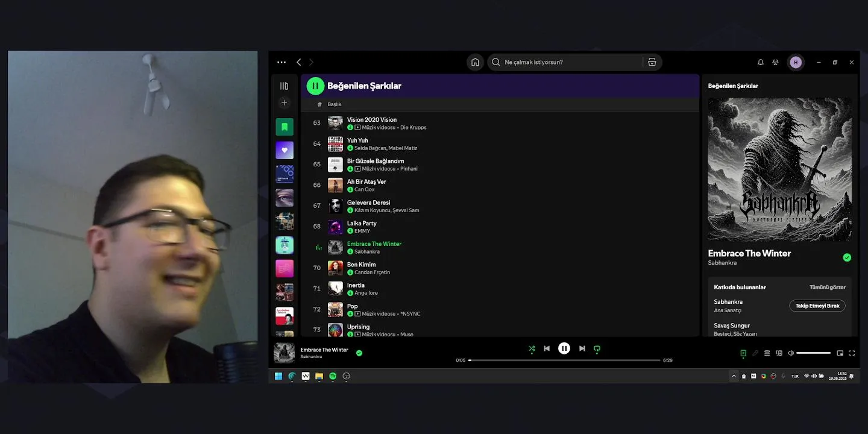Click Takip Etmeyi Bırak button

pos(817,306)
